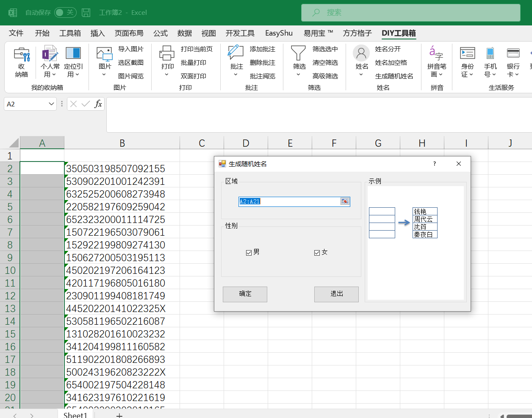Screen dimensions: 532x418
Task: Click the 批注 comment icon
Action: [236, 53]
